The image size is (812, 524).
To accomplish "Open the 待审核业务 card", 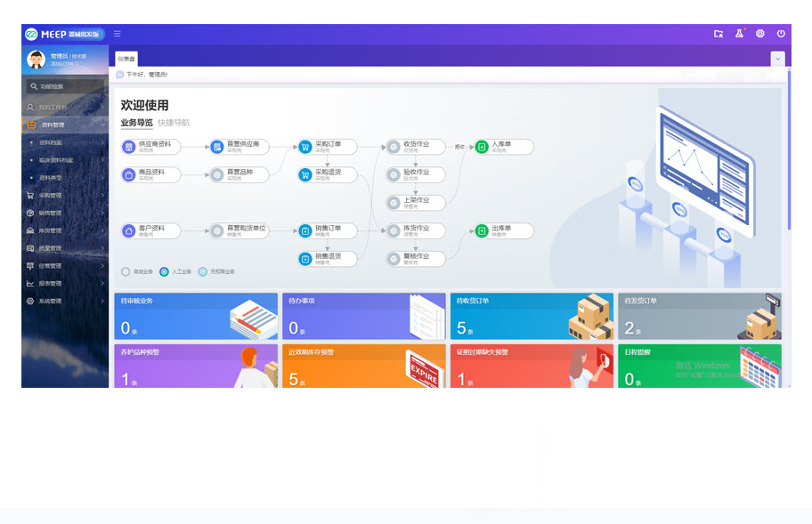I will tap(196, 316).
